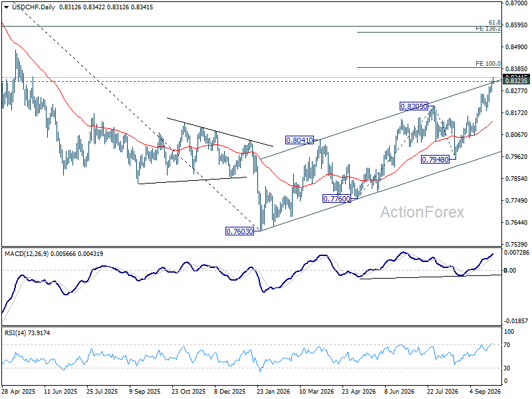Viewport: 532px width, 399px height.
Task: Click the RSI 70 level axis label
Action: [507, 345]
